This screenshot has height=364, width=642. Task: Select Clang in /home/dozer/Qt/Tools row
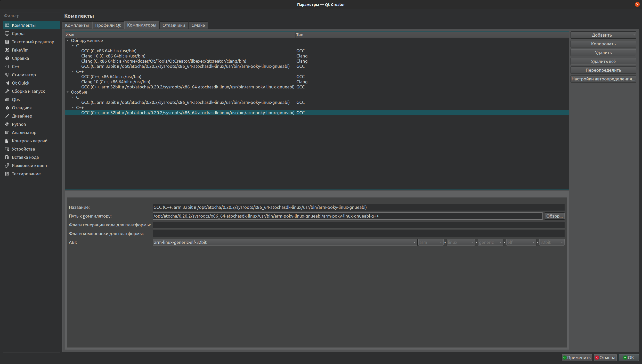coord(317,61)
